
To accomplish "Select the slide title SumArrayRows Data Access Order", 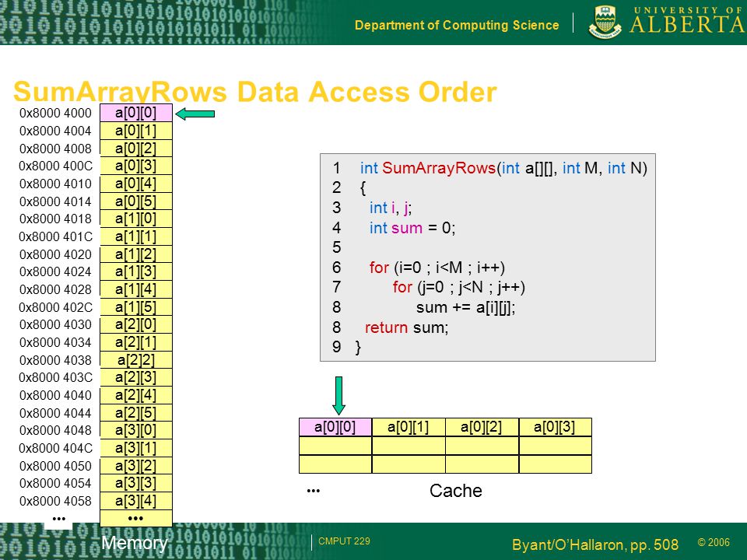I will [x=255, y=92].
